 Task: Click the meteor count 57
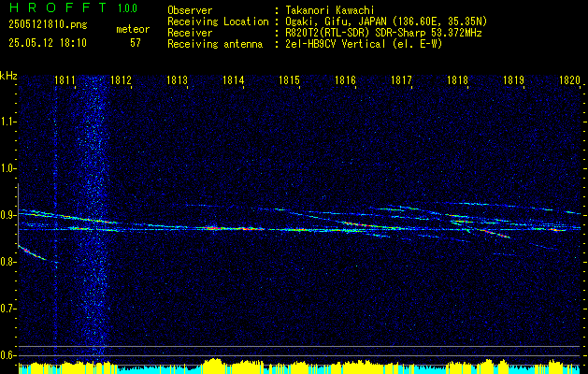point(136,43)
